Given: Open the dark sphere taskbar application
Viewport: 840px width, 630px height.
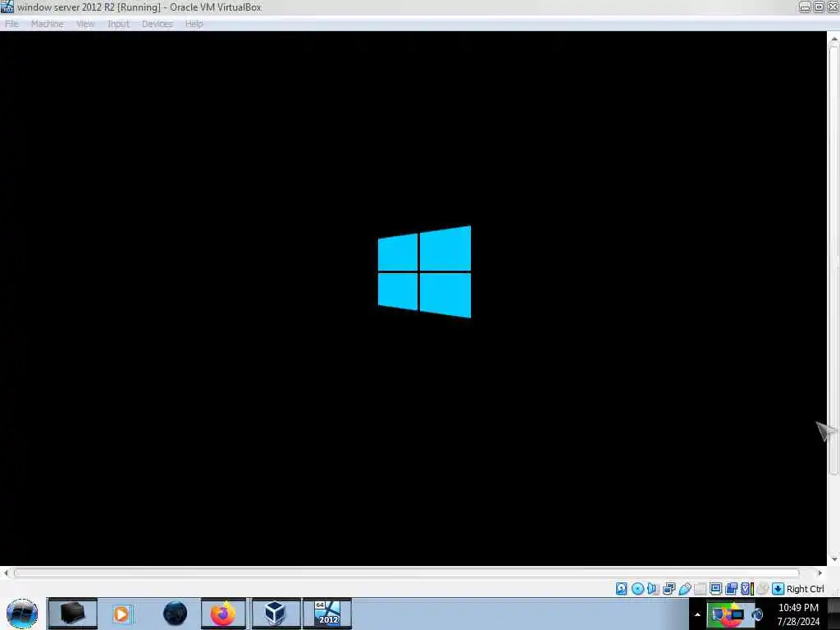Looking at the screenshot, I should (x=176, y=614).
